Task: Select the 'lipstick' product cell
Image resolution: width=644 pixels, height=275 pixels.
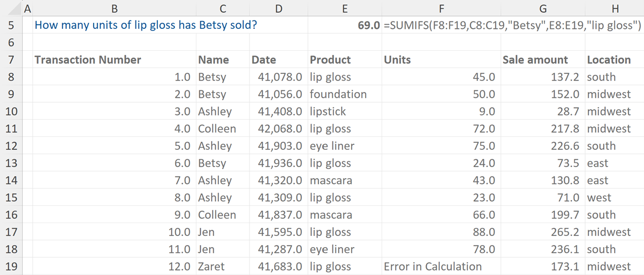Action: coord(328,111)
